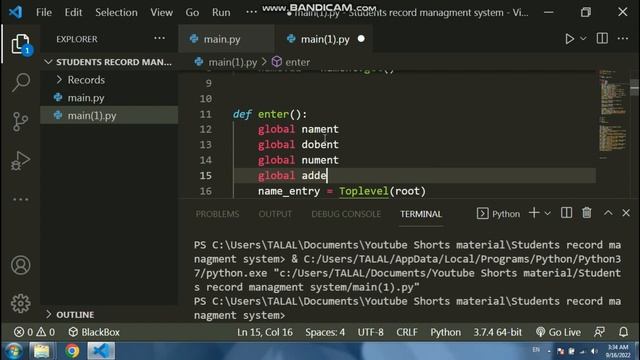
Task: Open run options dropdown beside play button
Action: coord(583,39)
